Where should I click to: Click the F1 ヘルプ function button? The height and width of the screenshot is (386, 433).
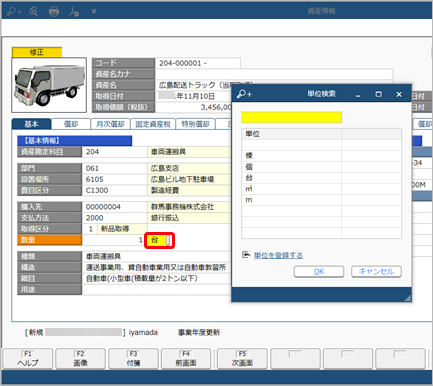coord(28,359)
